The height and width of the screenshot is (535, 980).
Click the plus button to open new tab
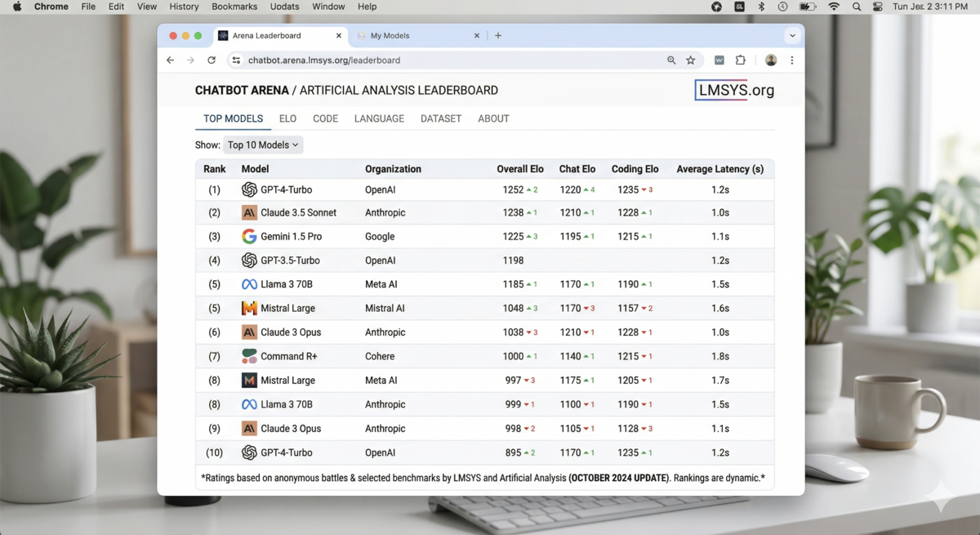[498, 36]
